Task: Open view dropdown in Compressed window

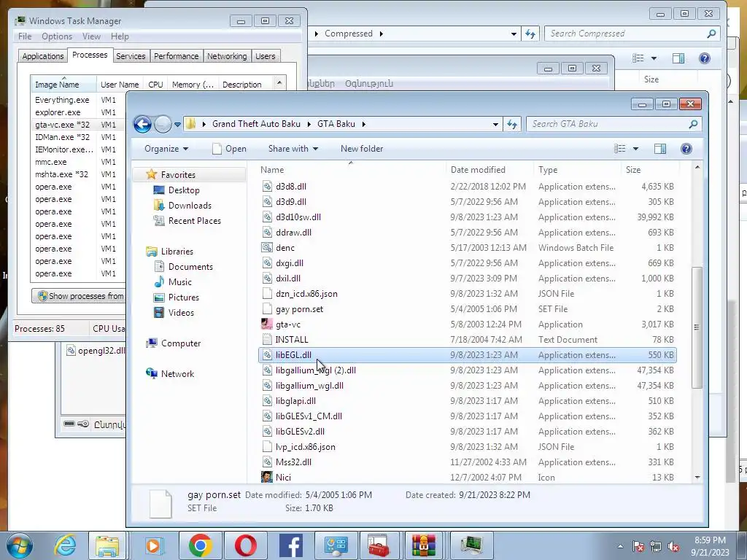Action: [x=654, y=58]
